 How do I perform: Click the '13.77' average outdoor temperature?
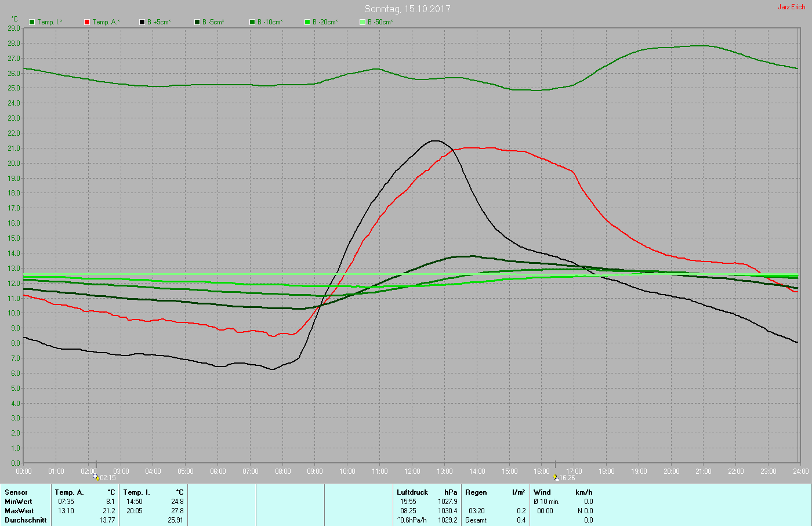pos(107,520)
